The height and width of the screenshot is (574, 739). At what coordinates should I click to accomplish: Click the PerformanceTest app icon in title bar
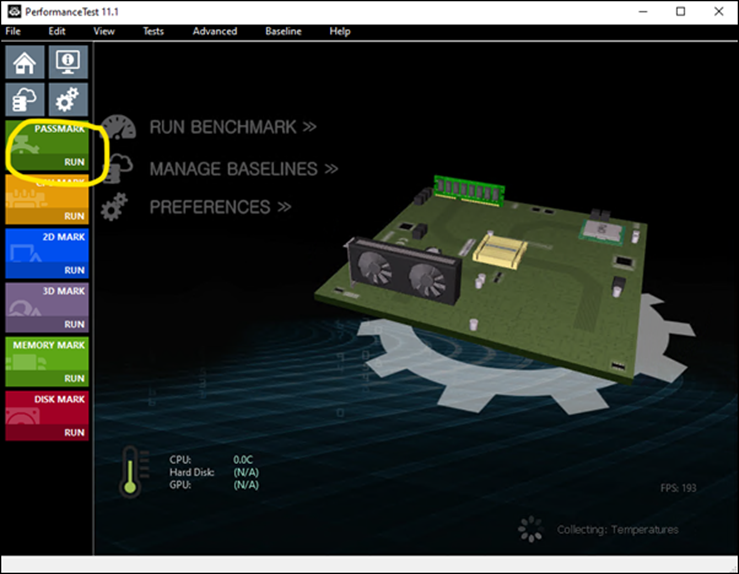(x=14, y=11)
